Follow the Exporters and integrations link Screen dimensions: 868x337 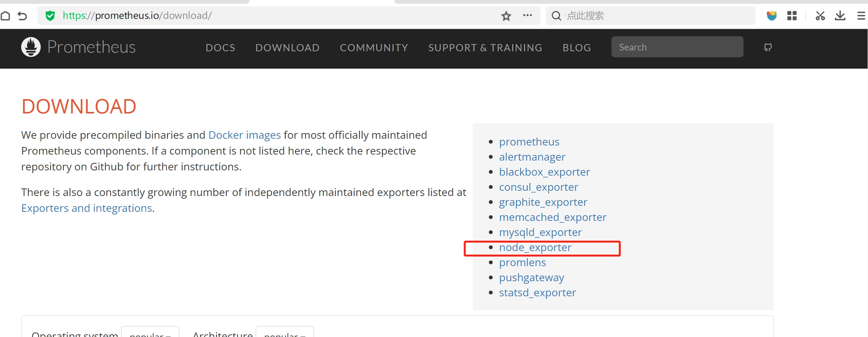(87, 208)
